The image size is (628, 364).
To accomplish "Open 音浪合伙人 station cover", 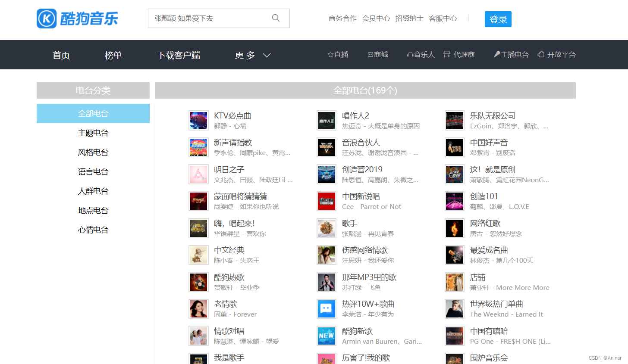I will tap(327, 147).
